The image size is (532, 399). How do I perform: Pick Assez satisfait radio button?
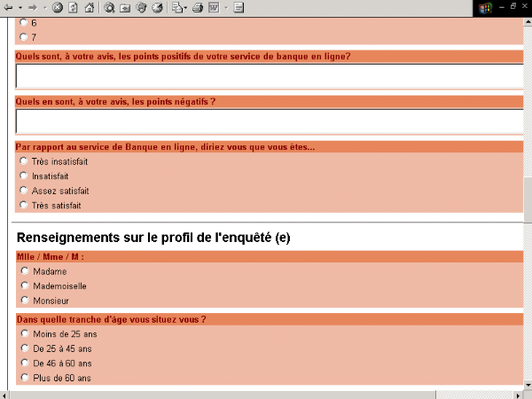click(23, 190)
